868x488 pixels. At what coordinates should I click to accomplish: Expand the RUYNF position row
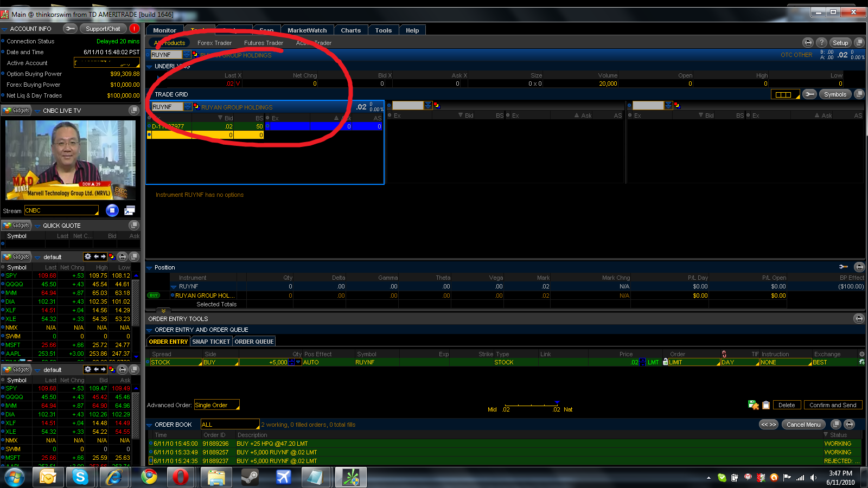point(174,287)
